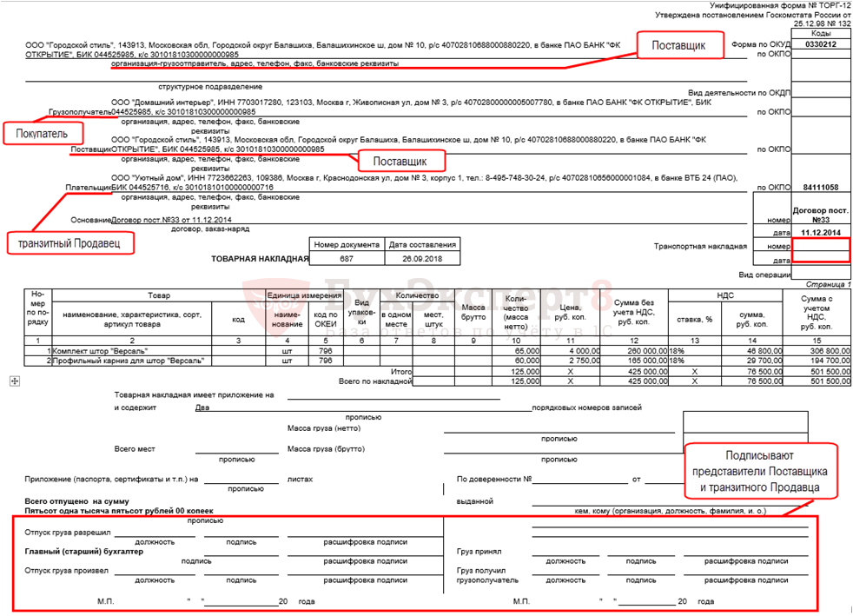
Task: Click the "Плательщик" field label
Action: [88, 187]
